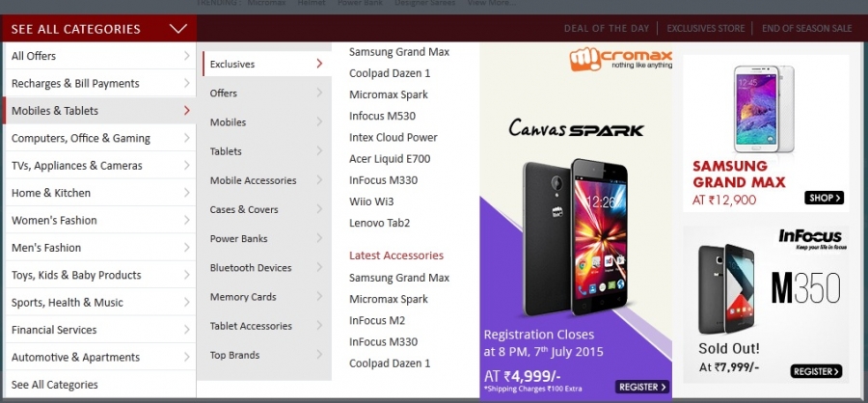Collapse the See All Categories dropdown arrow
868x403 pixels.
[x=178, y=29]
